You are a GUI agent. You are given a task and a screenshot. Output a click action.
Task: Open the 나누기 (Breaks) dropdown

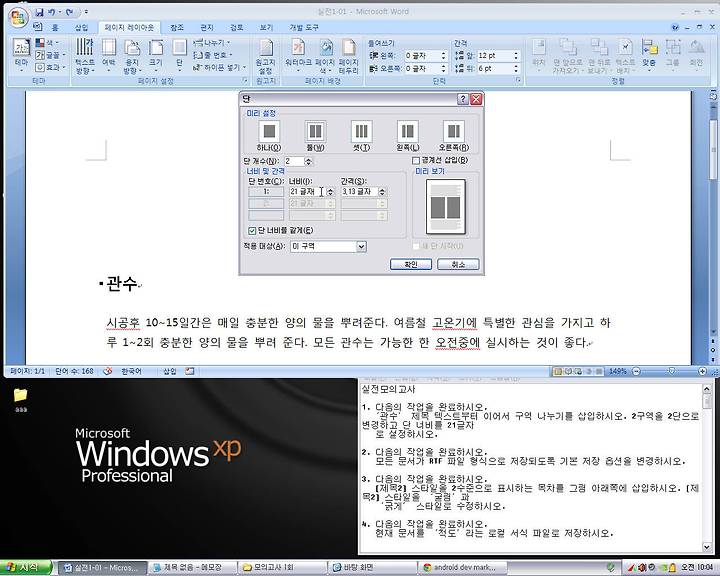211,43
